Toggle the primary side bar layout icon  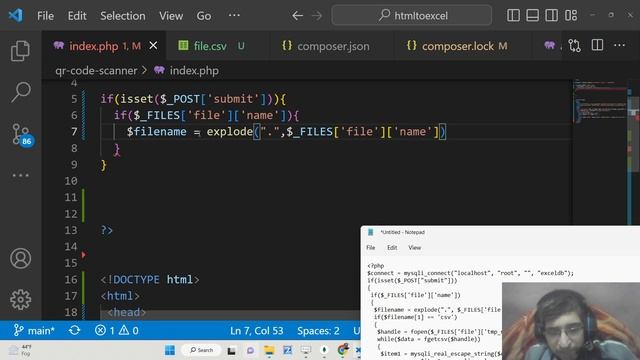(x=513, y=16)
